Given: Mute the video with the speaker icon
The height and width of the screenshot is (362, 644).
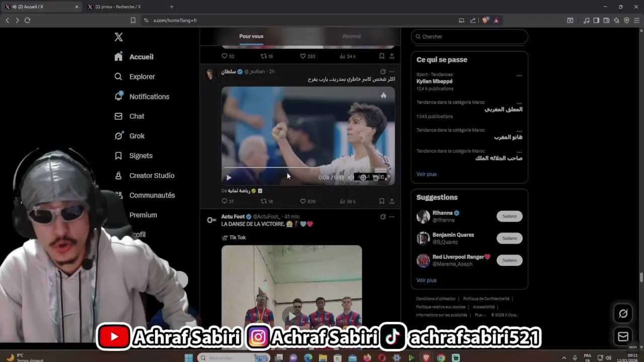Looking at the screenshot, I should (351, 177).
